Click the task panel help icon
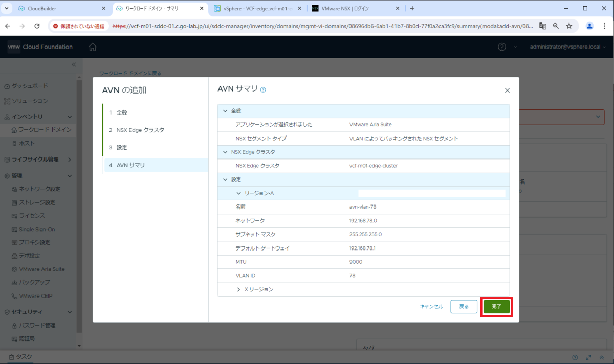The image size is (614, 364). (575, 357)
